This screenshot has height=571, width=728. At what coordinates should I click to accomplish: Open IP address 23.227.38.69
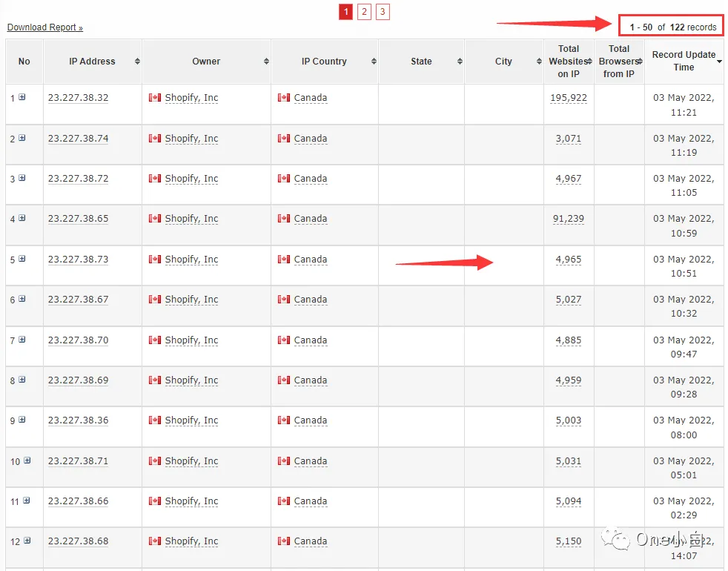(x=78, y=380)
